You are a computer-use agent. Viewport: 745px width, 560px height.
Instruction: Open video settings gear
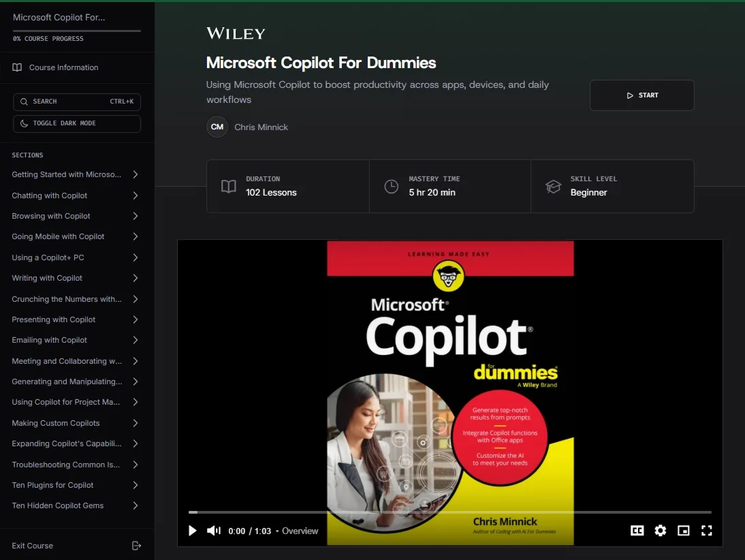pos(661,531)
